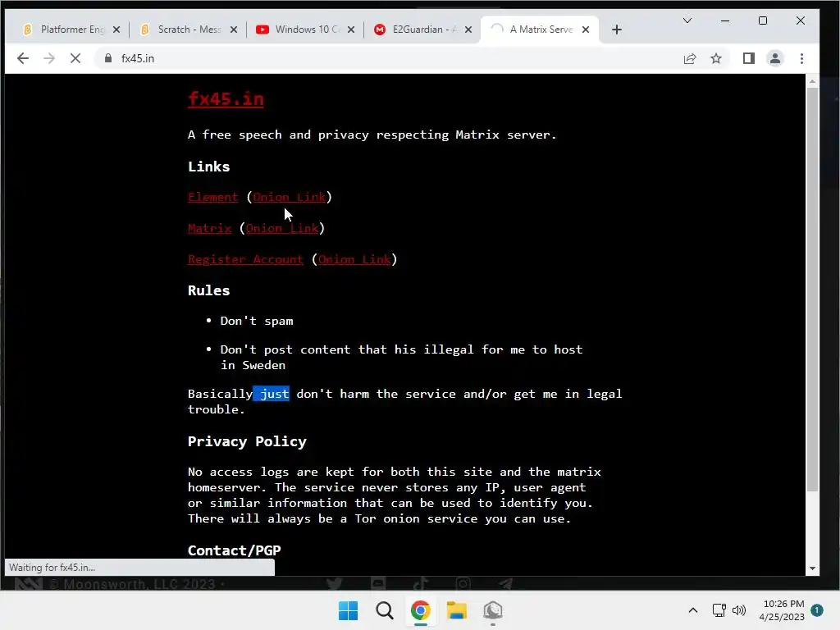Click the Chrome taskbar icon
The image size is (840, 630).
pyautogui.click(x=421, y=610)
